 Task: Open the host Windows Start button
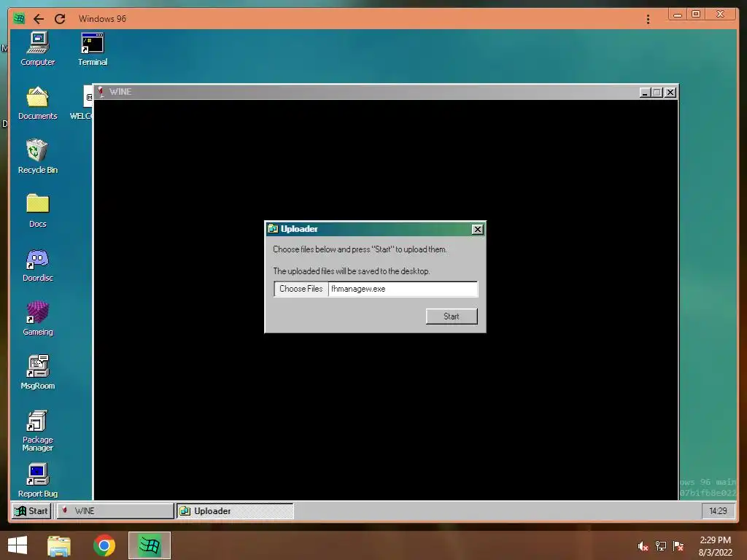pyautogui.click(x=18, y=545)
